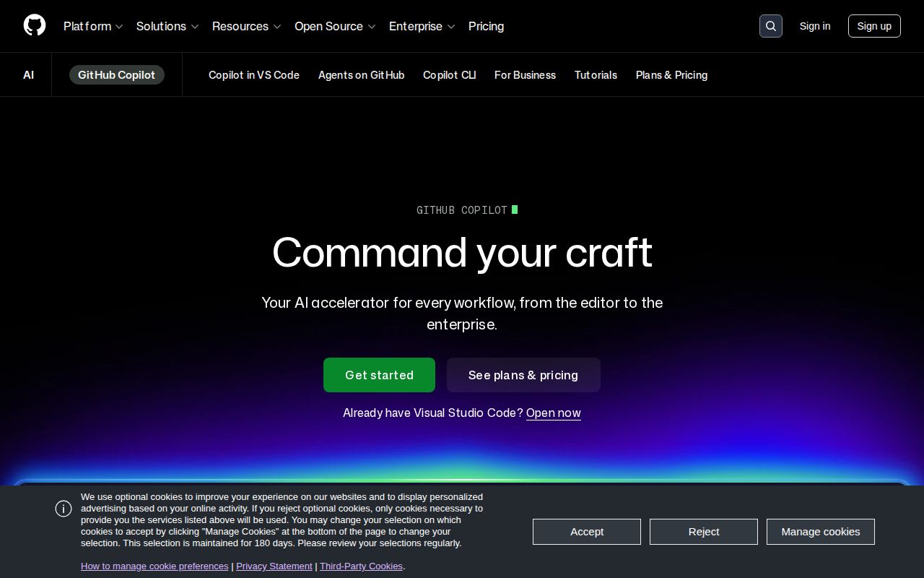Click the cookie notice info icon
The image size is (924, 578).
tap(64, 508)
